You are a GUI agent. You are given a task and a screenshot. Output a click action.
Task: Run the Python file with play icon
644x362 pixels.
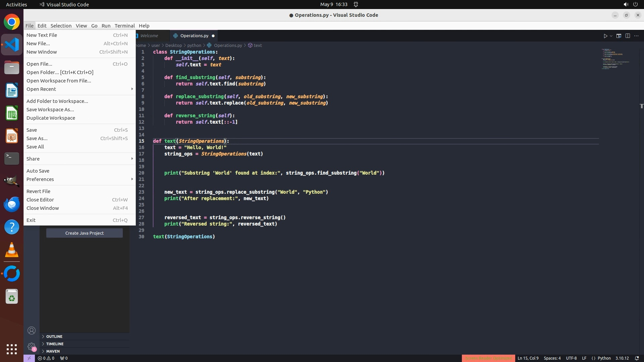pyautogui.click(x=605, y=36)
